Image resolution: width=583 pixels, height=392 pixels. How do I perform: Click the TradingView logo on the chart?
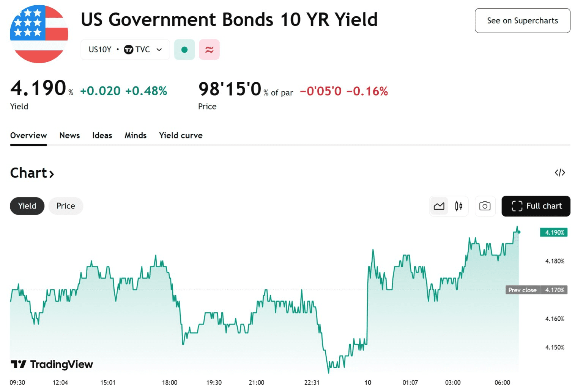[x=52, y=364]
